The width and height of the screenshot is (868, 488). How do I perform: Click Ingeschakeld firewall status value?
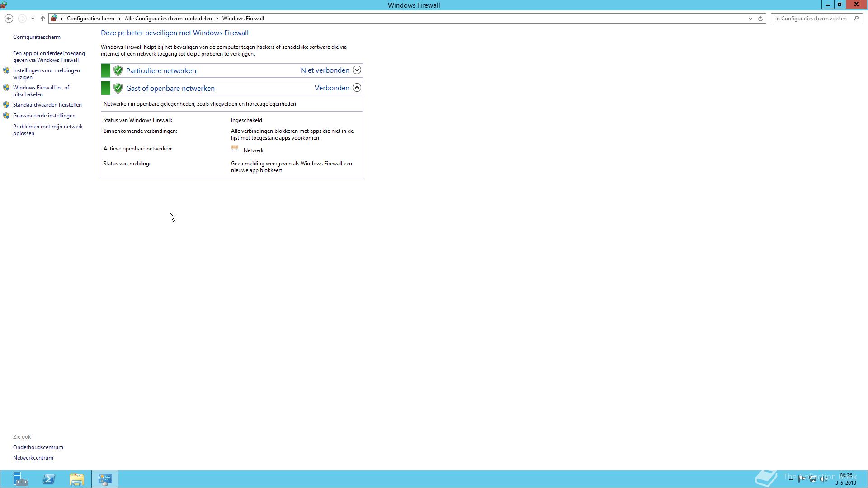click(x=246, y=120)
